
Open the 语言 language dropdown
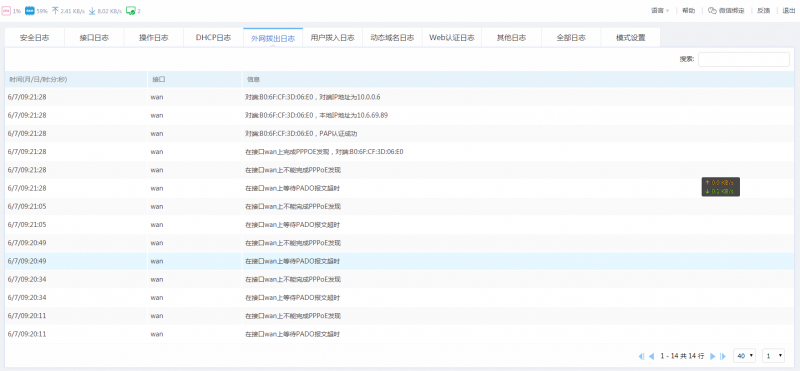(660, 10)
